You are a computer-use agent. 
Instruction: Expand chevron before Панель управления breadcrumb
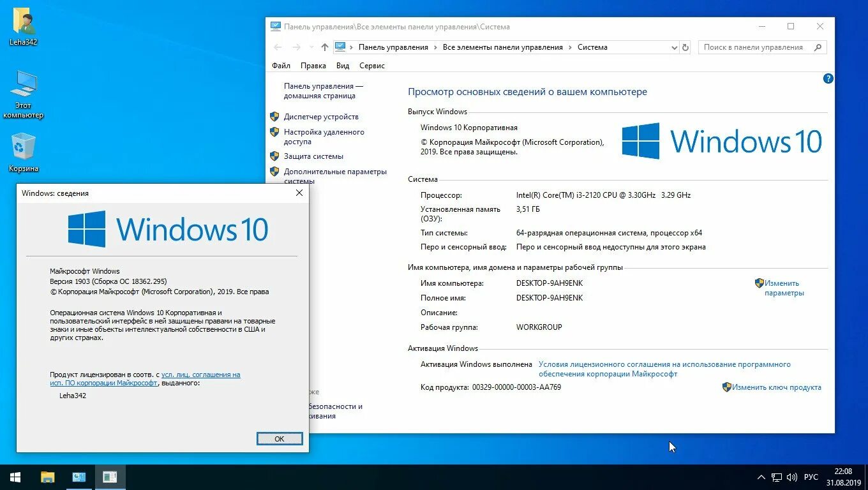click(x=352, y=47)
